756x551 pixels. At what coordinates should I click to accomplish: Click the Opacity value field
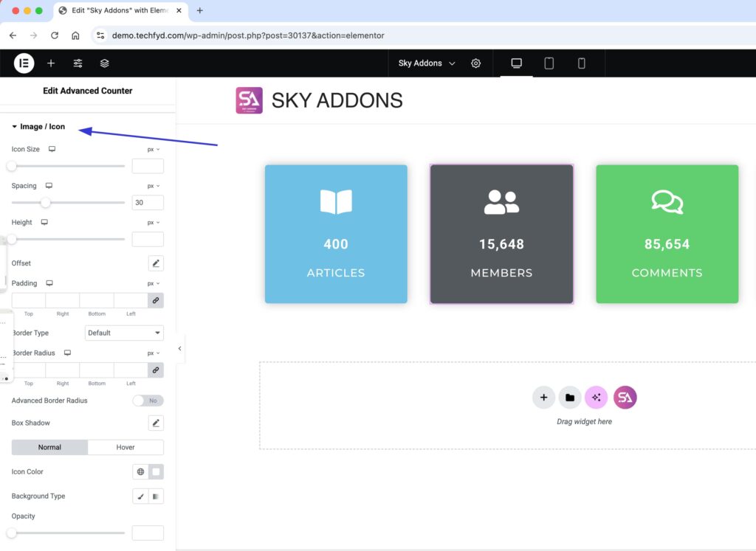[x=148, y=533]
